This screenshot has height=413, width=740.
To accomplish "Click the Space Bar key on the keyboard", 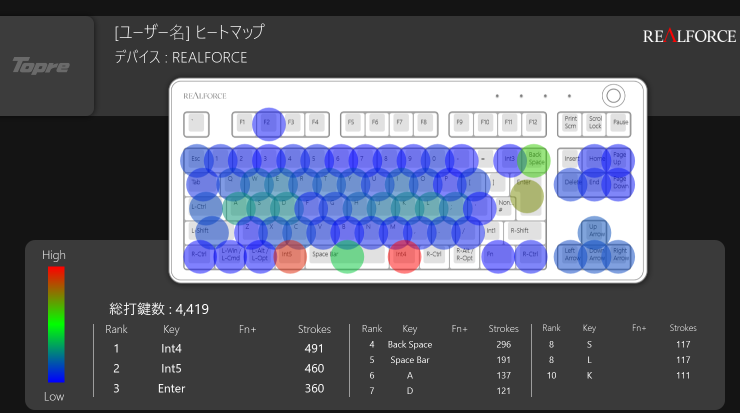I will [345, 256].
